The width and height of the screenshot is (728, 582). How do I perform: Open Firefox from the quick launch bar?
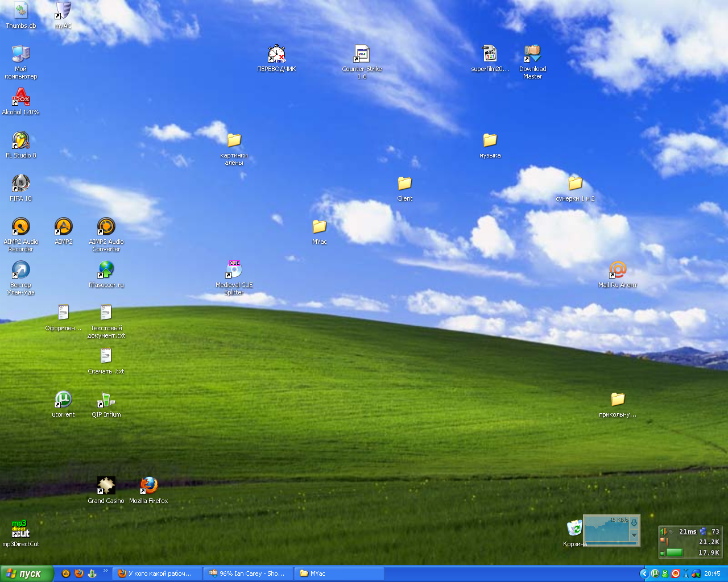79,573
